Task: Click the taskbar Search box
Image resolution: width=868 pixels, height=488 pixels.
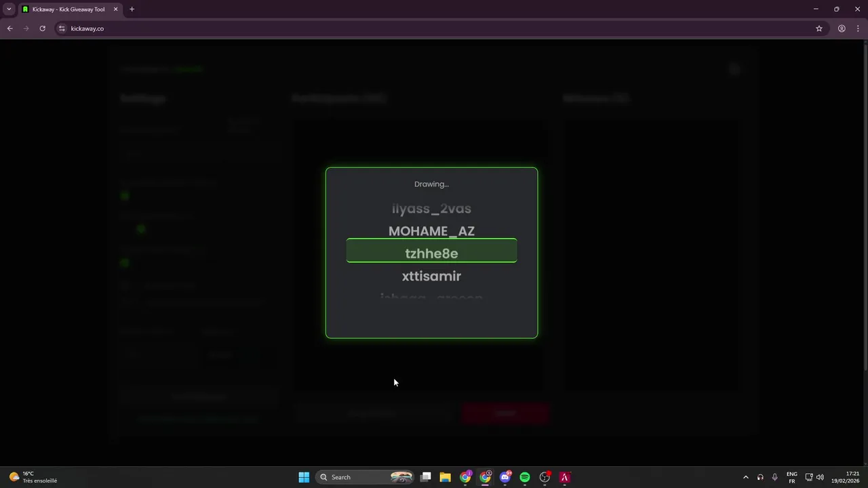Action: click(x=366, y=477)
